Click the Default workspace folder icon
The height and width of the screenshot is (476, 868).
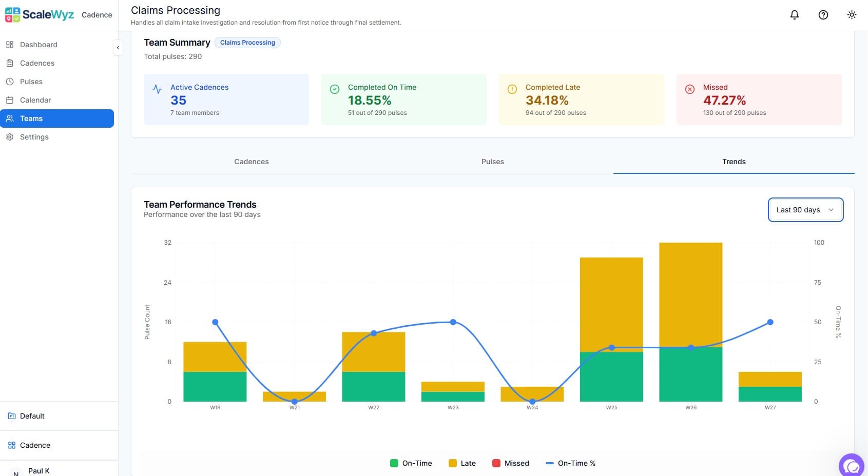(11, 415)
